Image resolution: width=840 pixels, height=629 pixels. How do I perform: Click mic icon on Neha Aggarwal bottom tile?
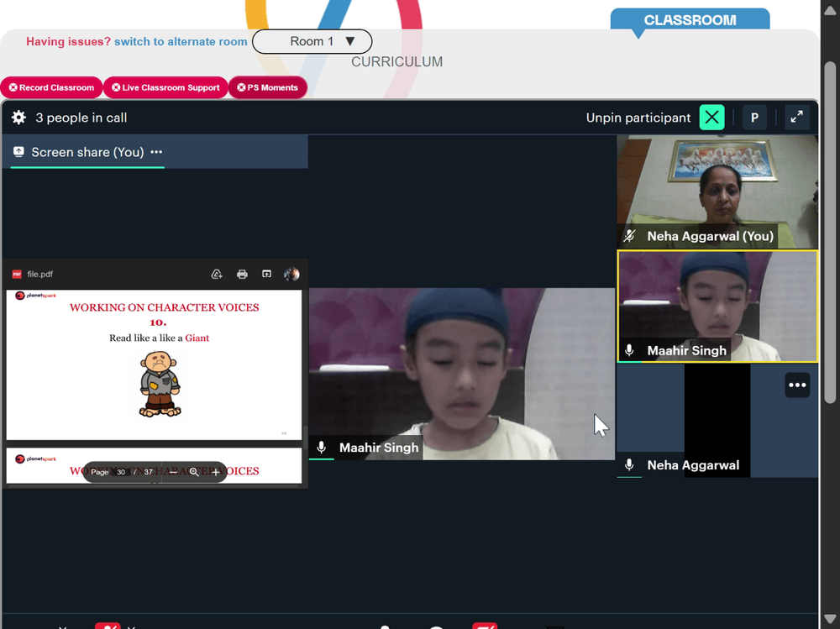pyautogui.click(x=629, y=464)
